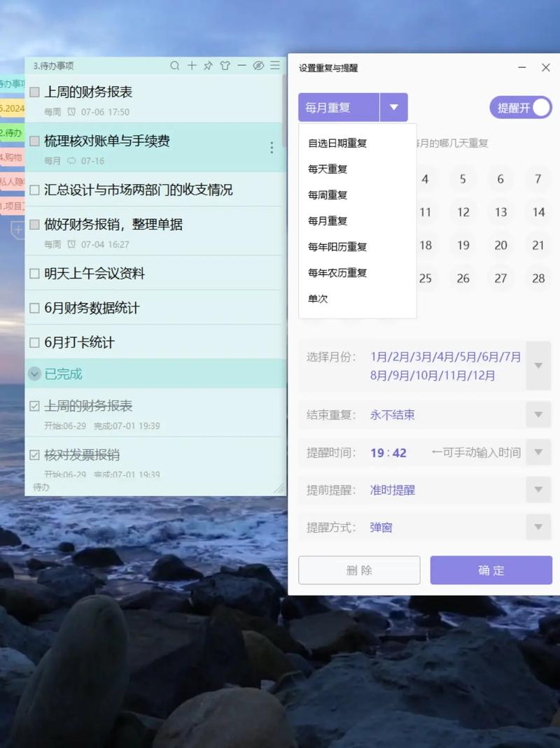This screenshot has width=560, height=748.
Task: Mark 明天上午会议资料 as done
Action: (34, 274)
